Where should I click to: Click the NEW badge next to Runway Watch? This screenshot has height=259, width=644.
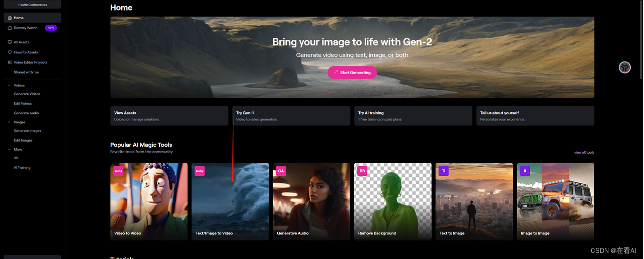tap(51, 28)
